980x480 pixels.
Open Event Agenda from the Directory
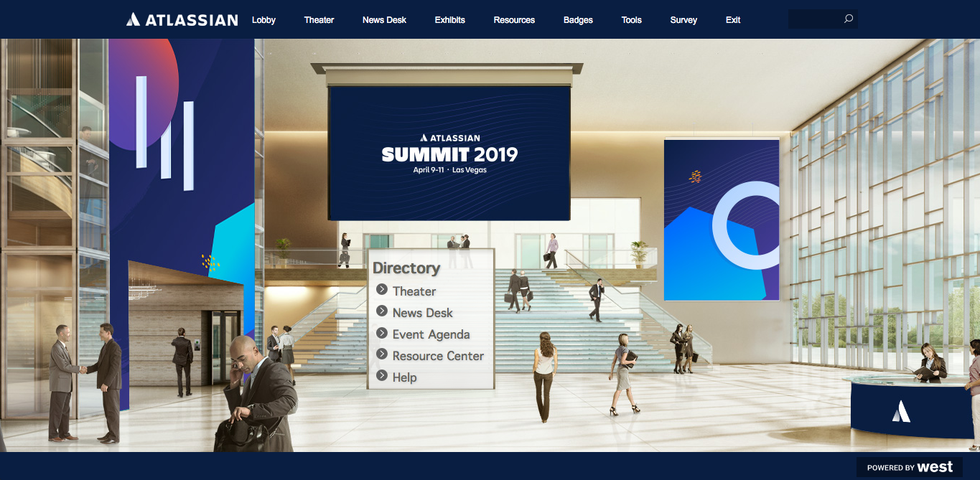pos(431,334)
